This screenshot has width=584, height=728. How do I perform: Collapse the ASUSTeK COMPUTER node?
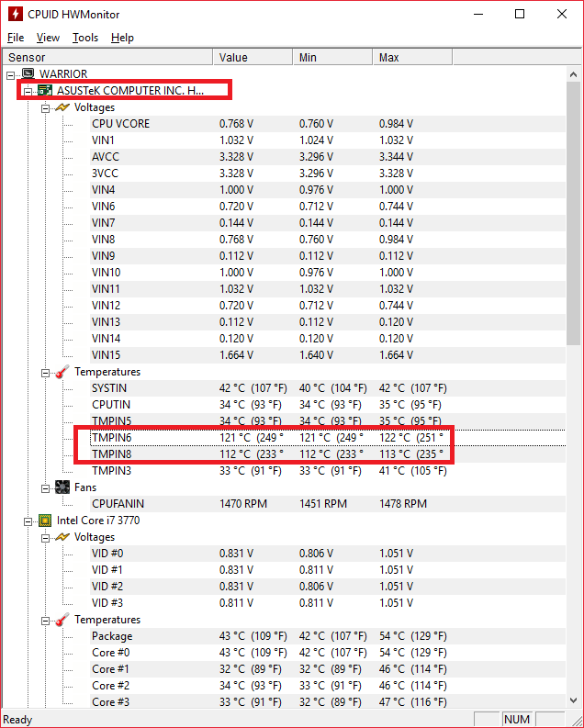pyautogui.click(x=28, y=92)
